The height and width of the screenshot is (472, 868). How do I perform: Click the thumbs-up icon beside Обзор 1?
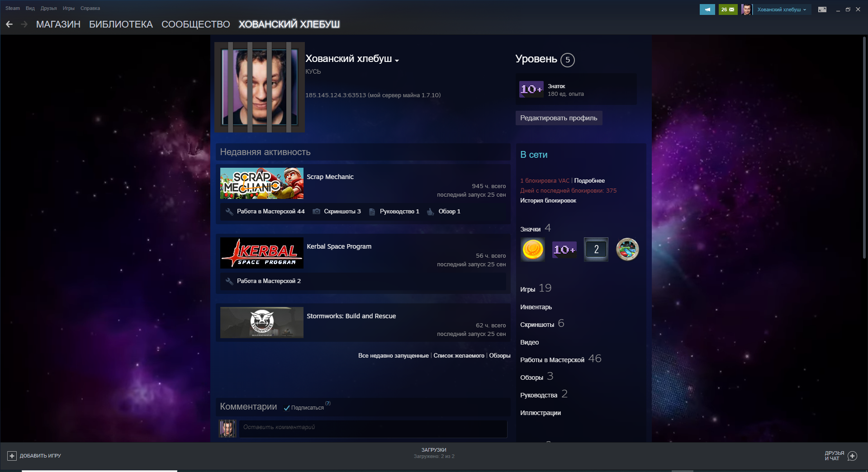coord(431,212)
